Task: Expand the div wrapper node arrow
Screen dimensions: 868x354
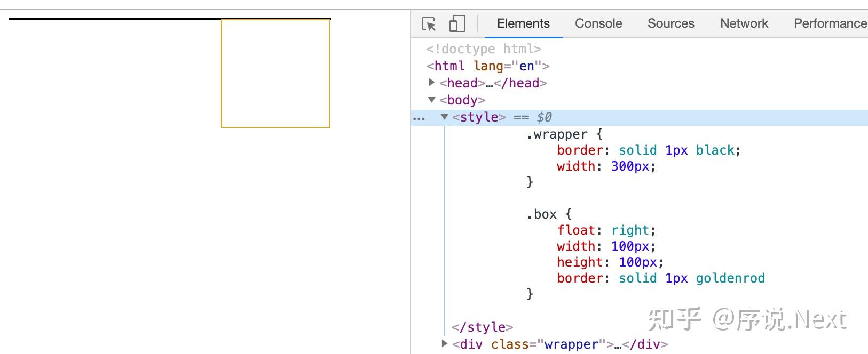Action: point(444,344)
